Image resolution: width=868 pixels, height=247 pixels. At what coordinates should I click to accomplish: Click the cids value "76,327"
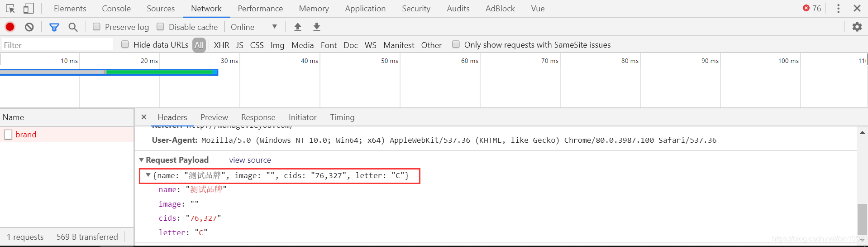204,218
